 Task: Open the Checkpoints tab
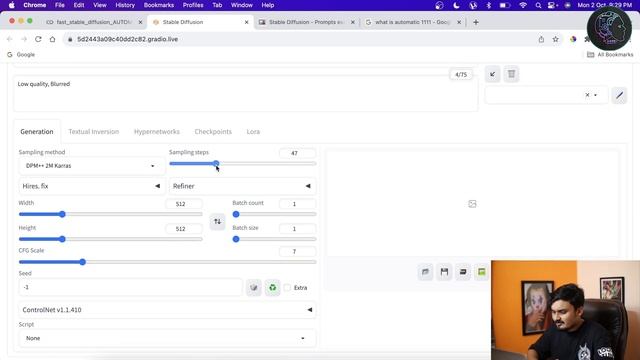click(x=213, y=131)
